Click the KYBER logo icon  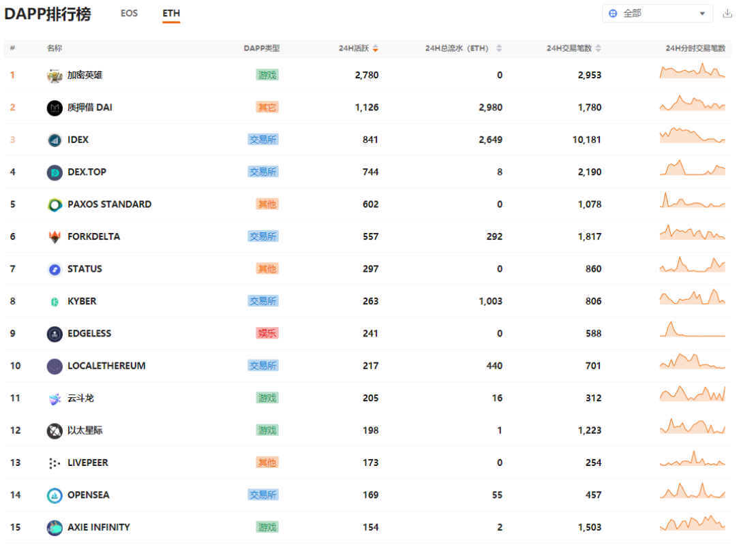point(55,301)
